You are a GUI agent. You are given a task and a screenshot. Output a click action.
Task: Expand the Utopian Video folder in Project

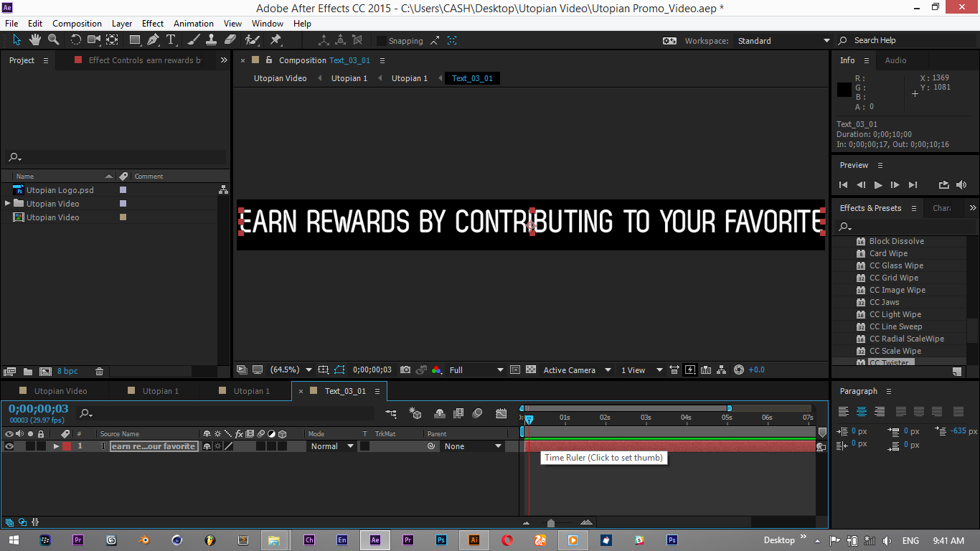[x=8, y=204]
